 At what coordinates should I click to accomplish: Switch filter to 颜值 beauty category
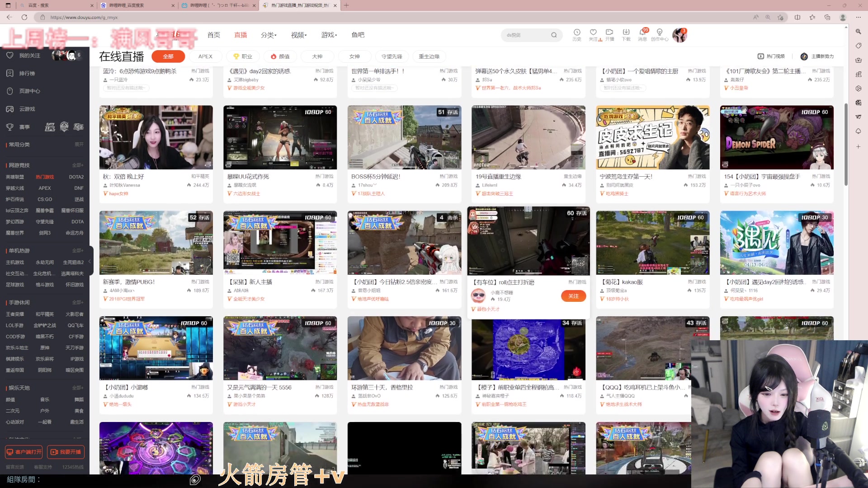(x=280, y=56)
